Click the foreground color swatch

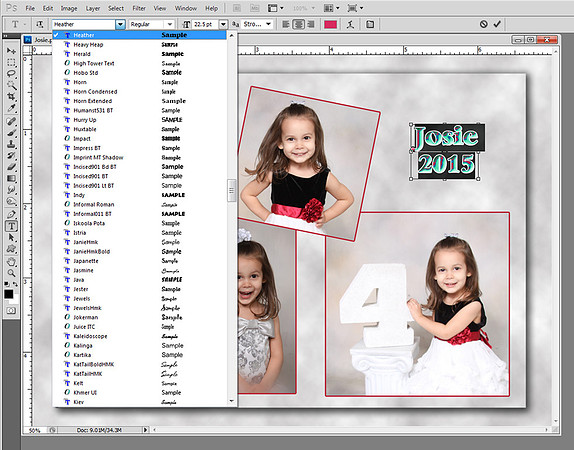[8, 294]
